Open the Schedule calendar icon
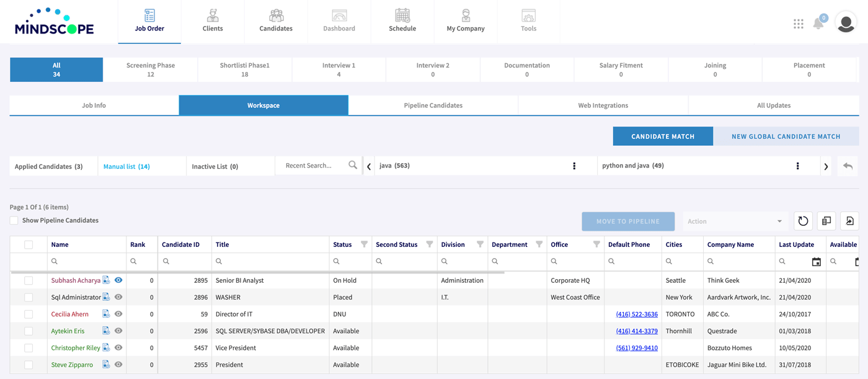 pyautogui.click(x=402, y=16)
